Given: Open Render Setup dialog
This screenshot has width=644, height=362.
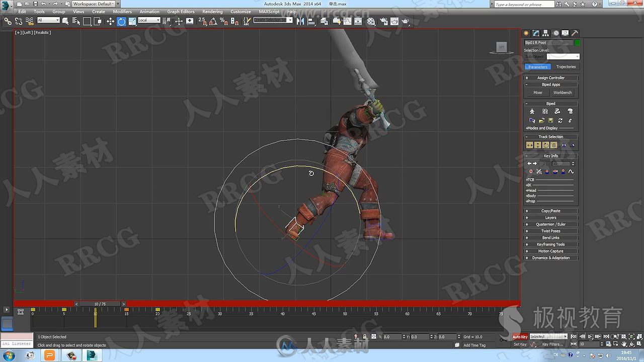Looking at the screenshot, I should (x=383, y=21).
